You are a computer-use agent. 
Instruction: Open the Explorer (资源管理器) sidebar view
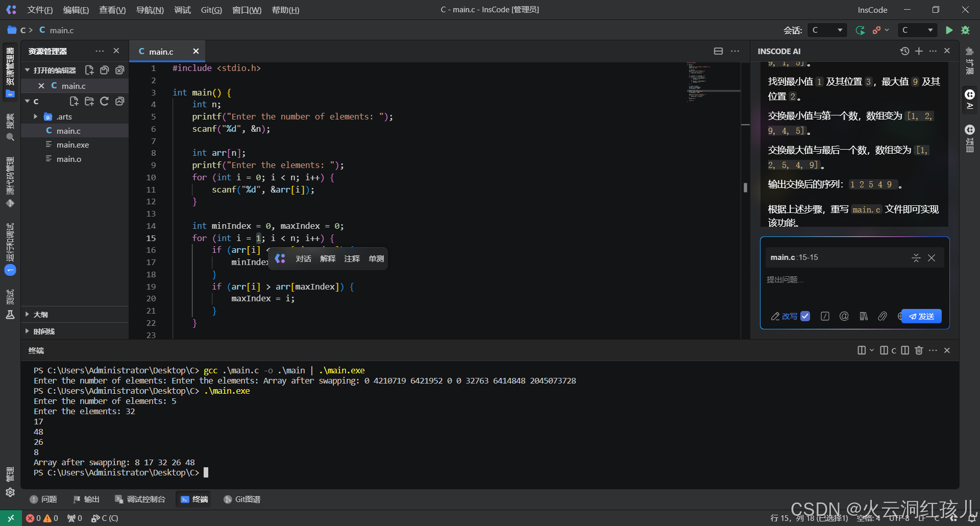[10, 71]
